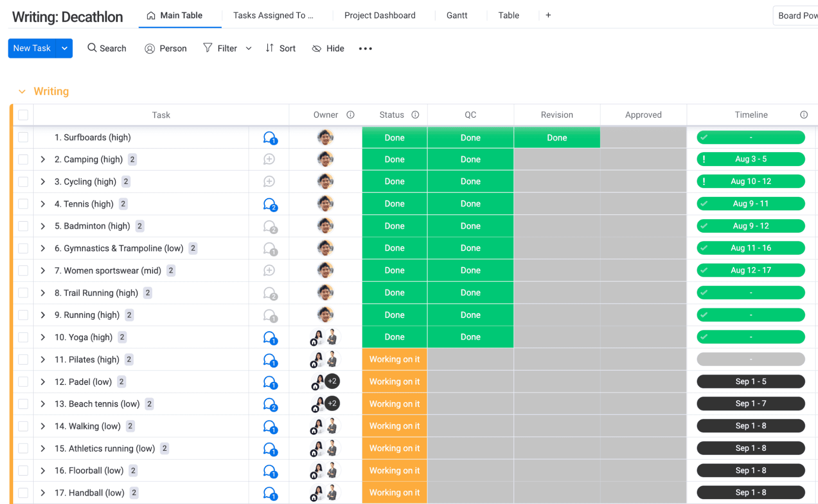The image size is (818, 504).
Task: Check the select-all header checkbox
Action: pyautogui.click(x=23, y=115)
